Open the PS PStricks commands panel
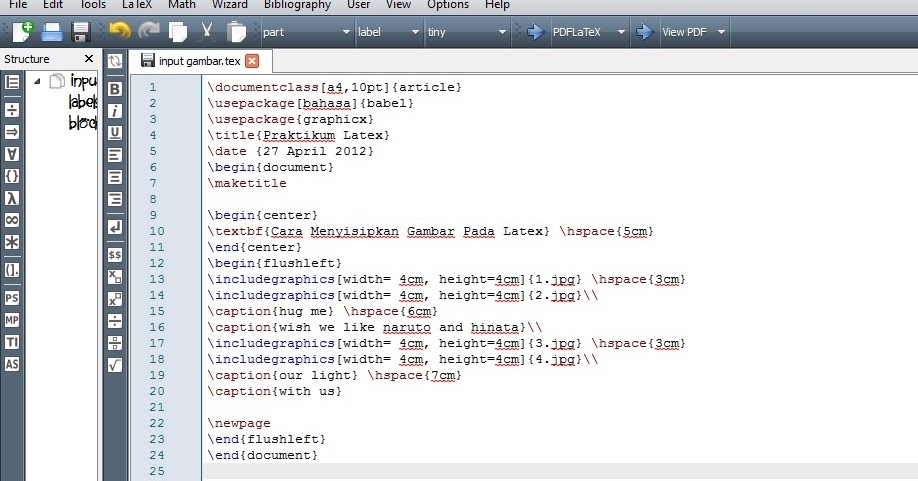Screen dimensions: 918x481 click(x=12, y=298)
